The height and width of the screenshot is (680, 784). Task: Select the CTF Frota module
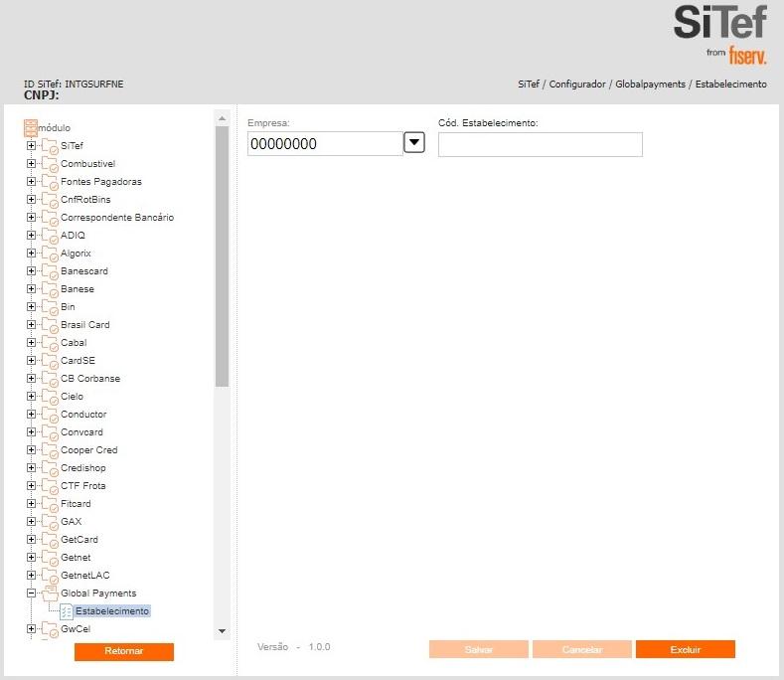click(x=82, y=486)
